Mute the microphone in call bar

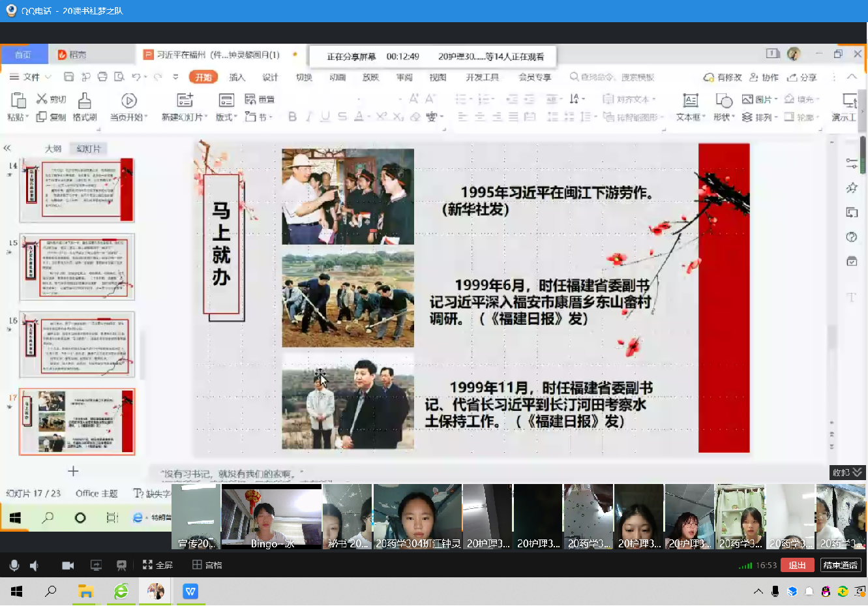pos(14,565)
